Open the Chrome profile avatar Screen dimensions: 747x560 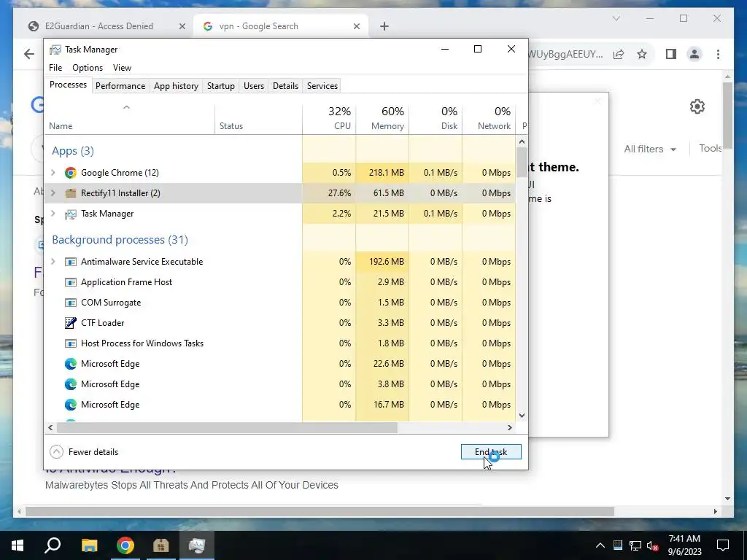pos(694,54)
